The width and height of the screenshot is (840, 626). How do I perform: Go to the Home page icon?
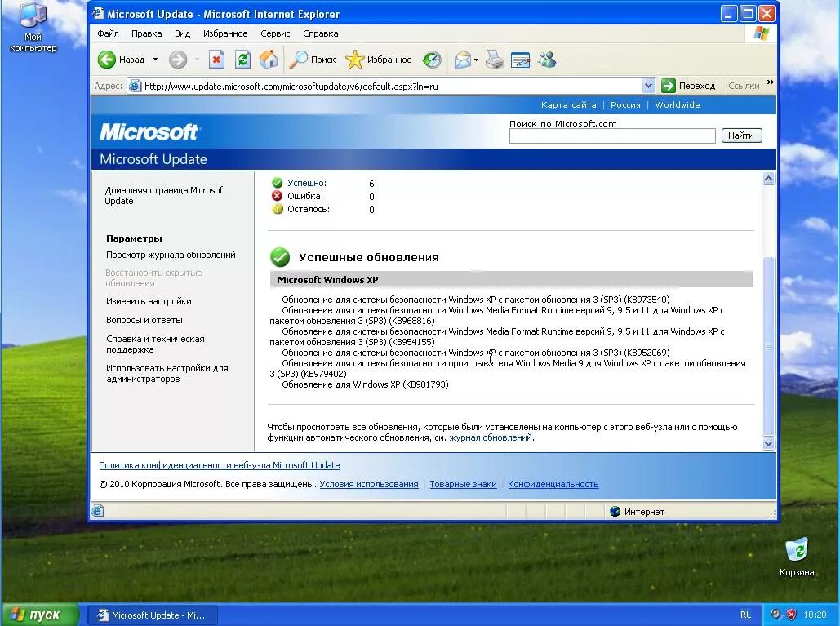coord(269,60)
